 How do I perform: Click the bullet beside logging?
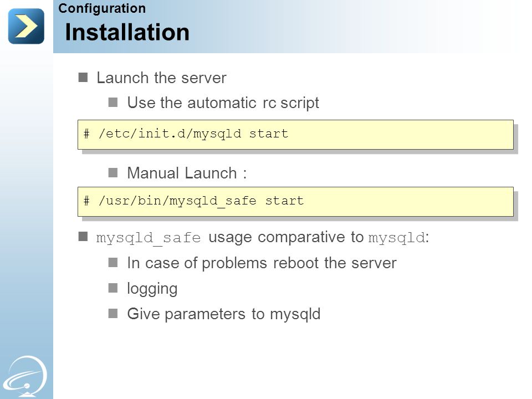[113, 288]
